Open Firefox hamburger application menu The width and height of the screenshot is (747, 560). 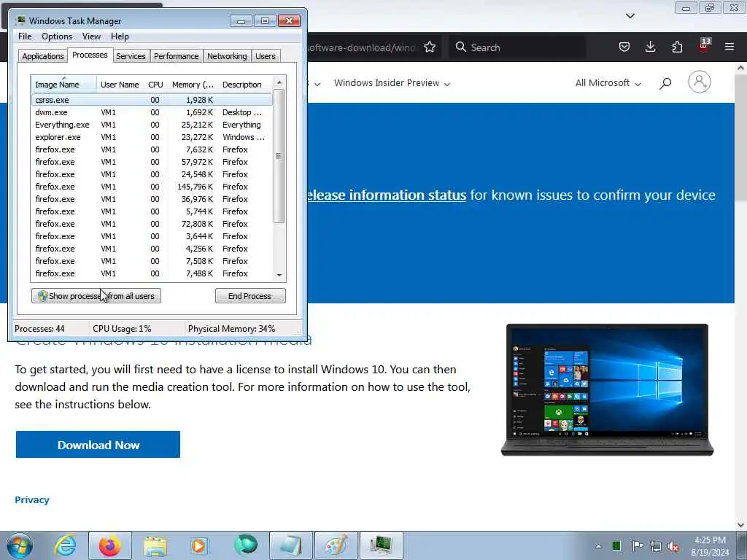[x=729, y=47]
